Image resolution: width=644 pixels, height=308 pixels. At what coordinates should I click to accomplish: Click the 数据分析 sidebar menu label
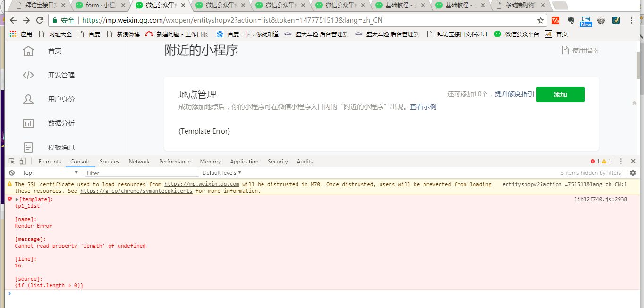point(61,123)
